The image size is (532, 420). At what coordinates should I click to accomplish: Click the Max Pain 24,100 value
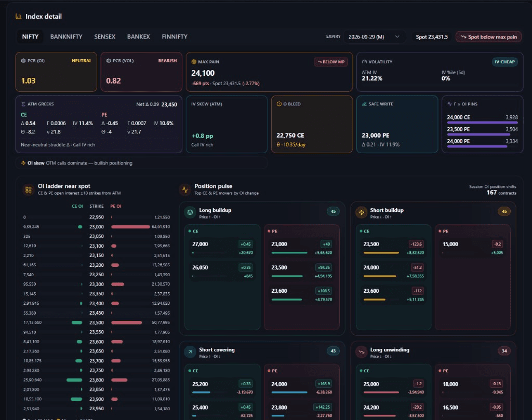[x=203, y=73]
